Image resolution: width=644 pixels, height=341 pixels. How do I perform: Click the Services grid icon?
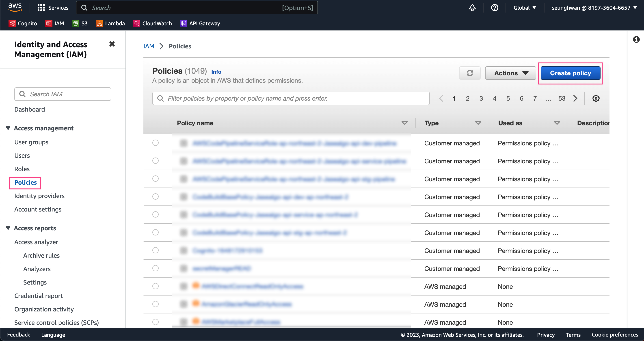(x=41, y=8)
